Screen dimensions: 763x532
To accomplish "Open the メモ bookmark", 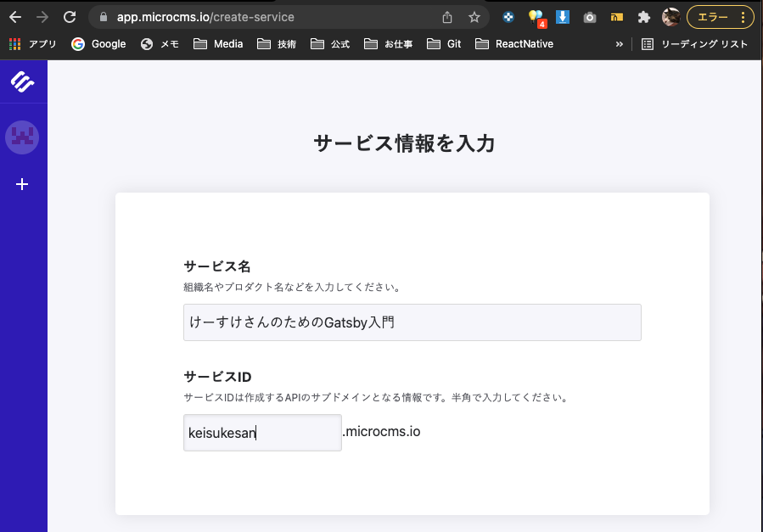I will (160, 44).
